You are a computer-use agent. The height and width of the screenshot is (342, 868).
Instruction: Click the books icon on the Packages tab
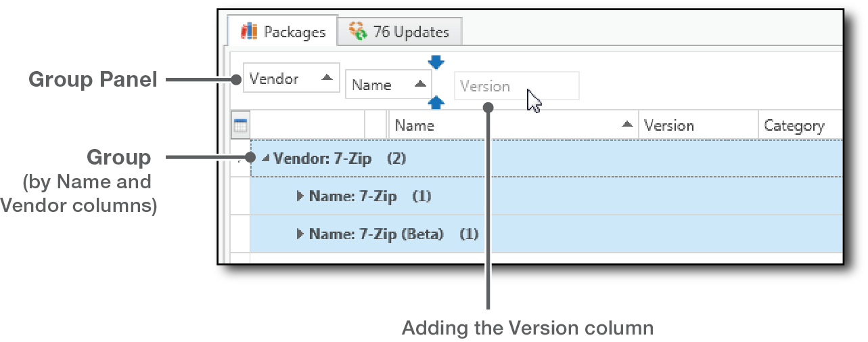click(x=250, y=31)
